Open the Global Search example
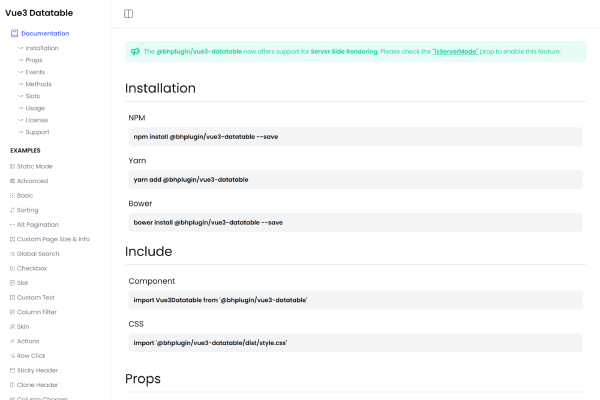The width and height of the screenshot is (600, 400). click(x=38, y=254)
